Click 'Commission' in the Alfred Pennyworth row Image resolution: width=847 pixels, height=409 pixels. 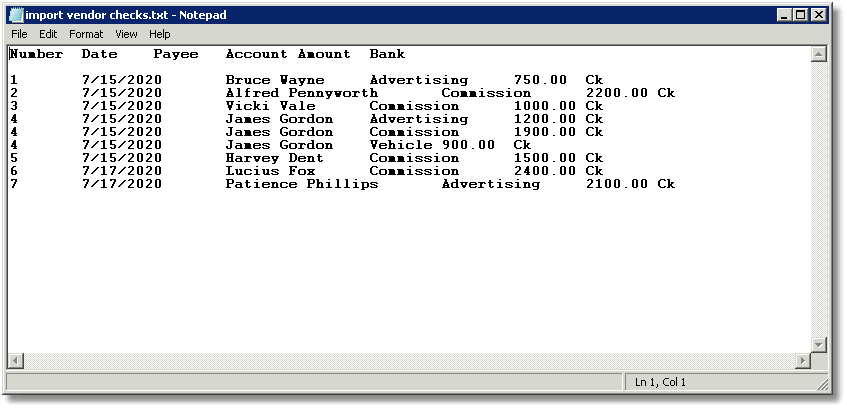[486, 93]
